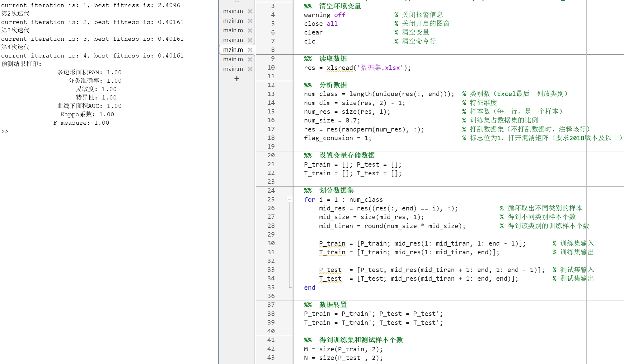Click the underlined T_test variable on line 34

330,279
